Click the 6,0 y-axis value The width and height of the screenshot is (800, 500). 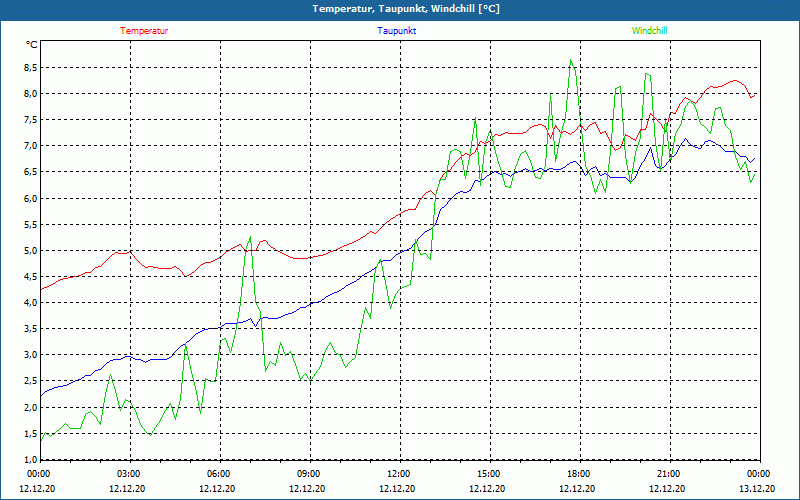tap(31, 198)
